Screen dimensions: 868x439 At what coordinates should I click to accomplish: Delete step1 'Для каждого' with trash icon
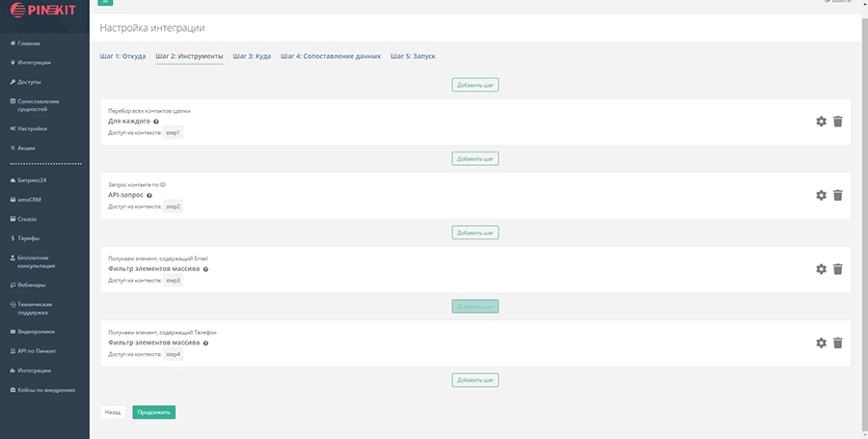pos(837,122)
